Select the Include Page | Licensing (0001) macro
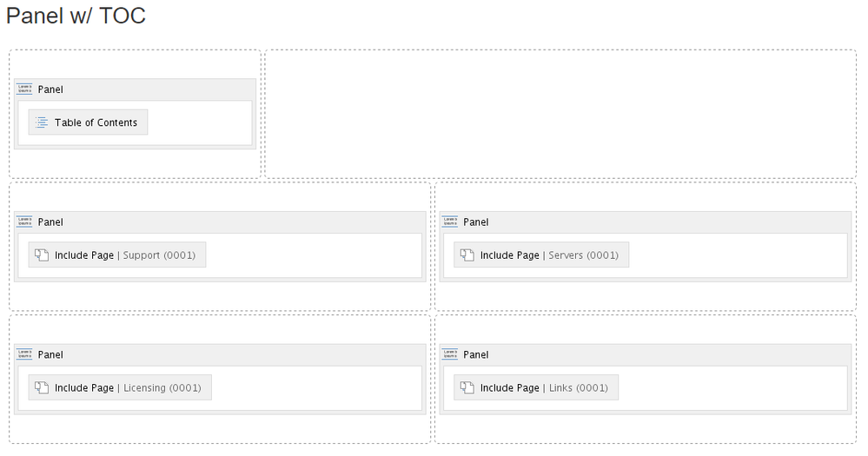The image size is (868, 456). click(120, 388)
